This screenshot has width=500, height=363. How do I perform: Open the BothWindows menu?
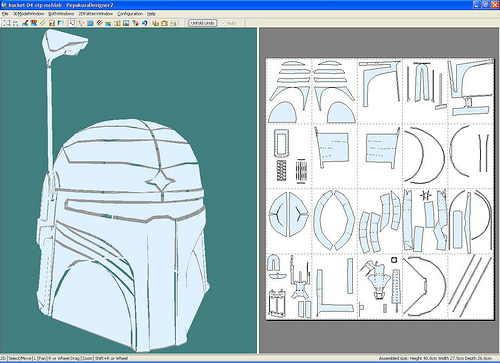pyautogui.click(x=61, y=14)
